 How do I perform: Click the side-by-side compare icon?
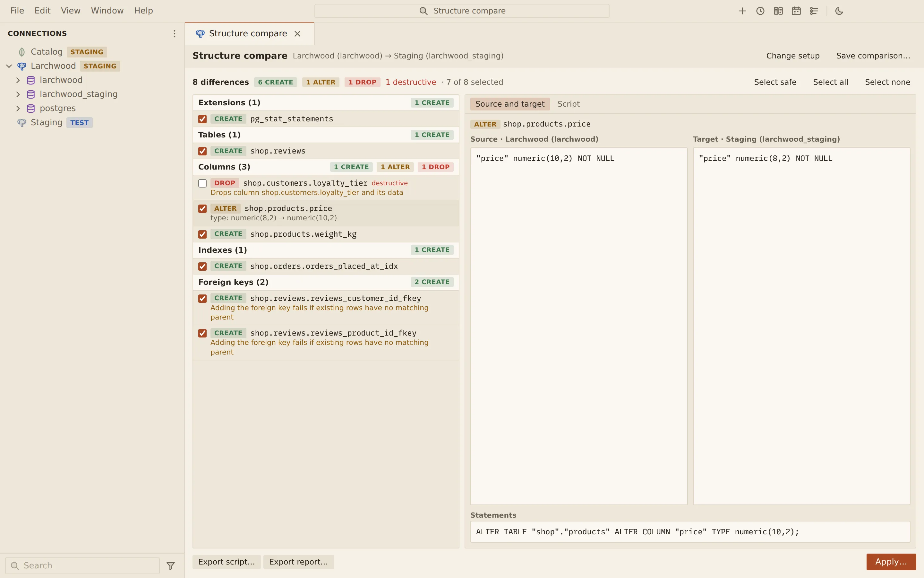[x=778, y=11]
